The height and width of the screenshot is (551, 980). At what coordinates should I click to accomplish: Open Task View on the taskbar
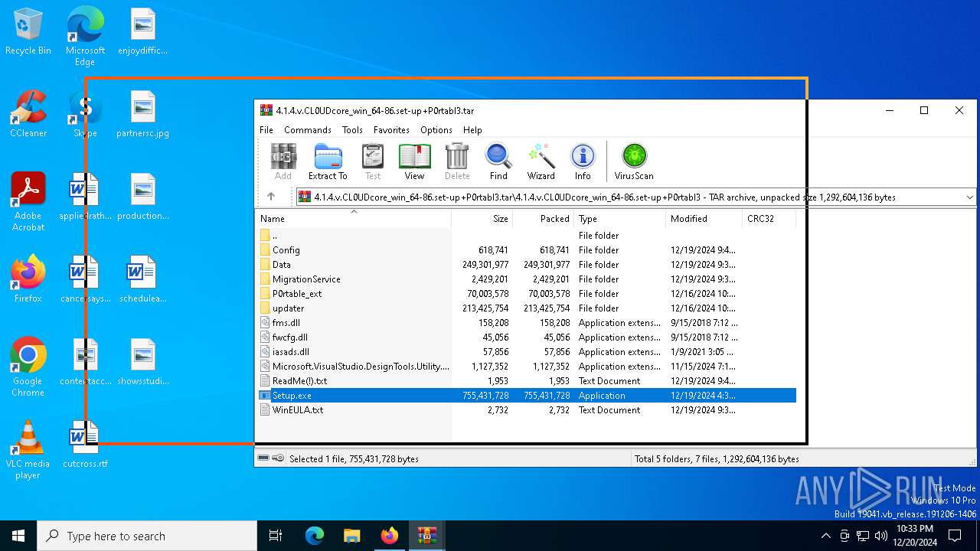click(x=276, y=536)
